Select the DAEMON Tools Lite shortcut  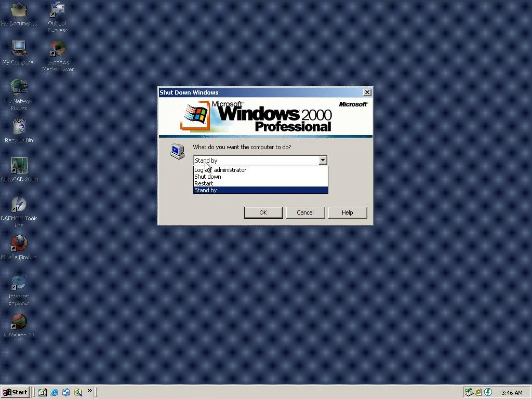coord(19,212)
